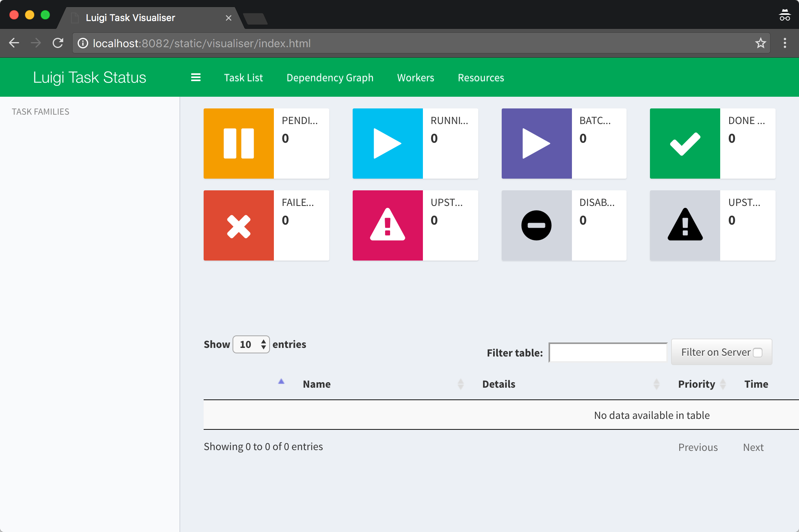Sort by the first column ascending arrow
Viewport: 799px width, 532px height.
pos(281,382)
